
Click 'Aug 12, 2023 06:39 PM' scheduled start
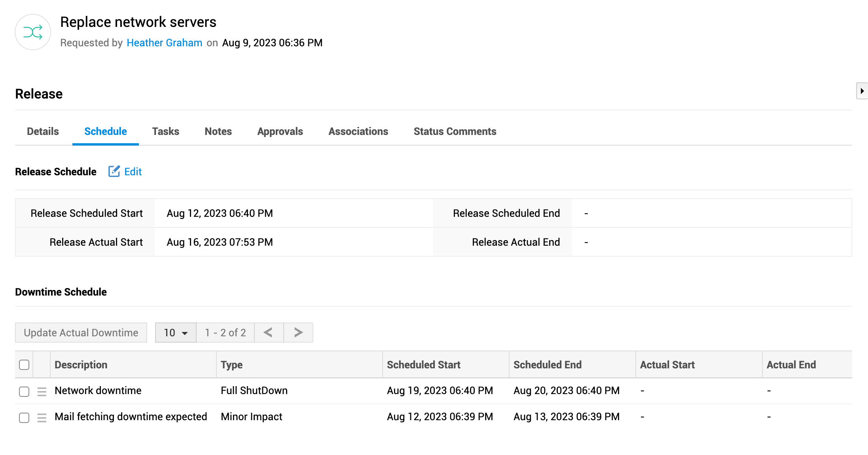440,417
